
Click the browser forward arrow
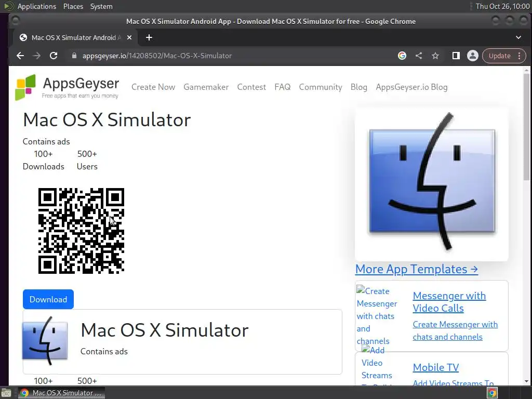click(37, 56)
